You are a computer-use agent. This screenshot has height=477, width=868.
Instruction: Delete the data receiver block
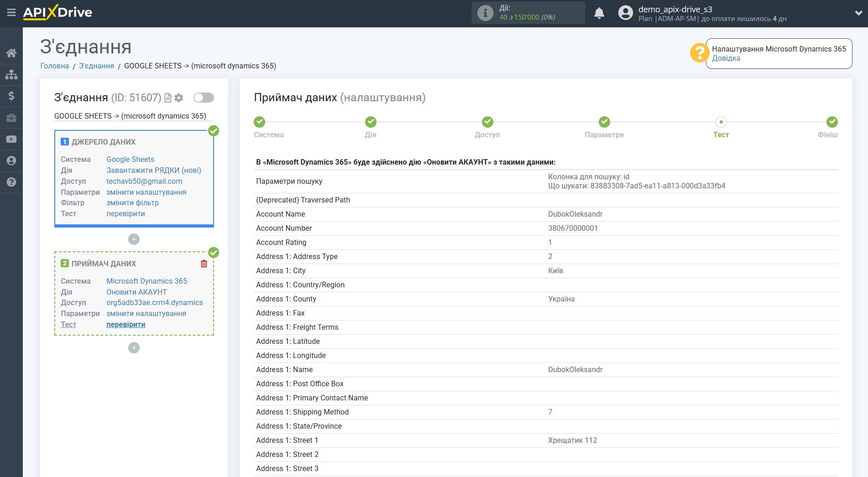[204, 264]
